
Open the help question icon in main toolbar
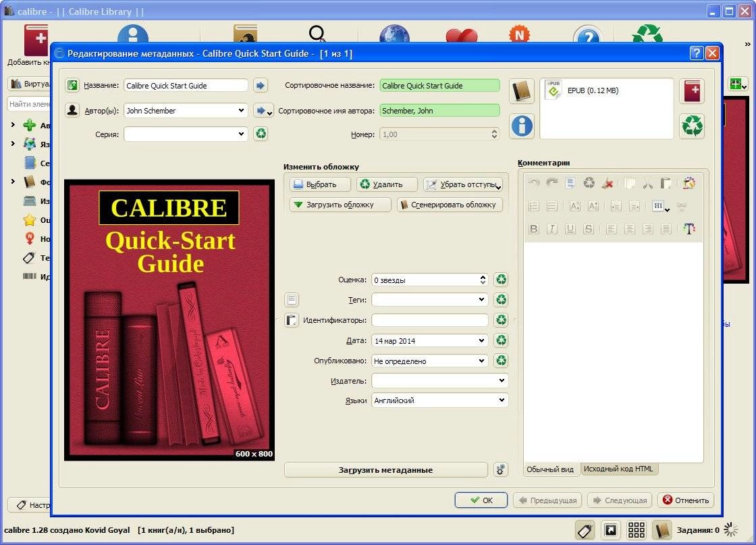tap(588, 35)
